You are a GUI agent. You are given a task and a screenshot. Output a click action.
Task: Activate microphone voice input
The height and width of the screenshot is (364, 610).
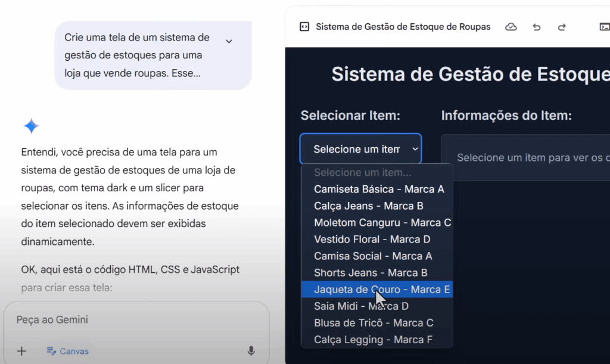251,351
